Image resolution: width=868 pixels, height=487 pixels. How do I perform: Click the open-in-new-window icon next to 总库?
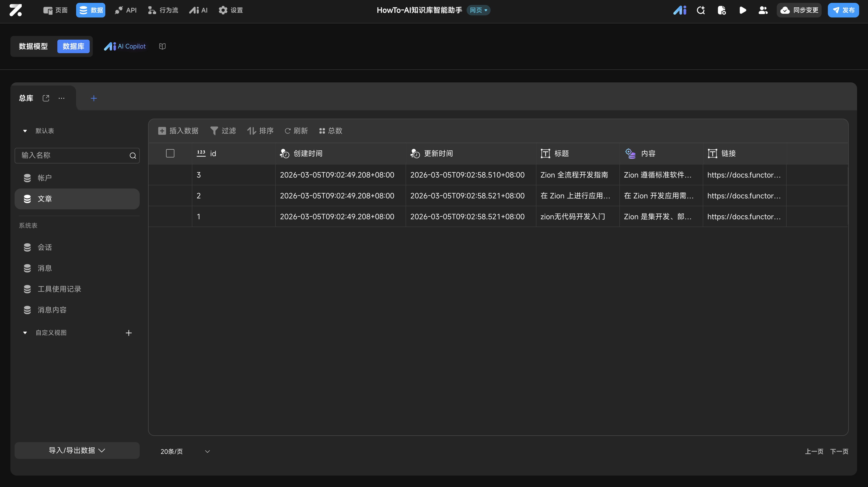tap(46, 98)
